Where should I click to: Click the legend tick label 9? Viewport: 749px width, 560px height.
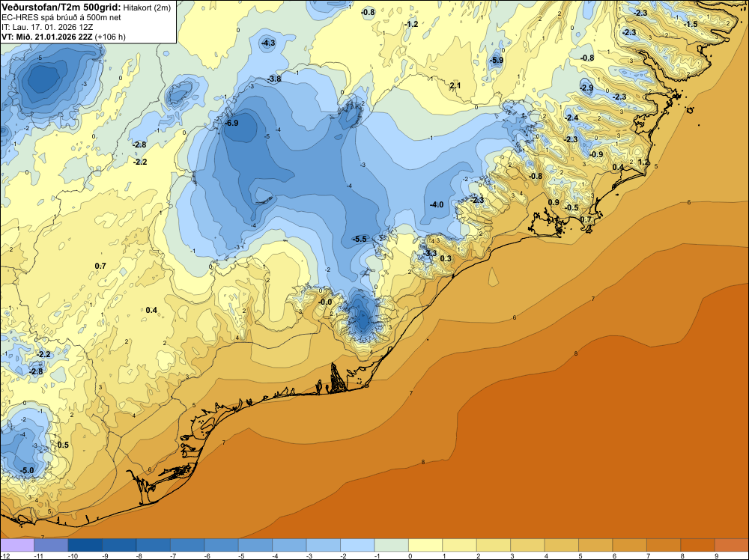pos(717,556)
